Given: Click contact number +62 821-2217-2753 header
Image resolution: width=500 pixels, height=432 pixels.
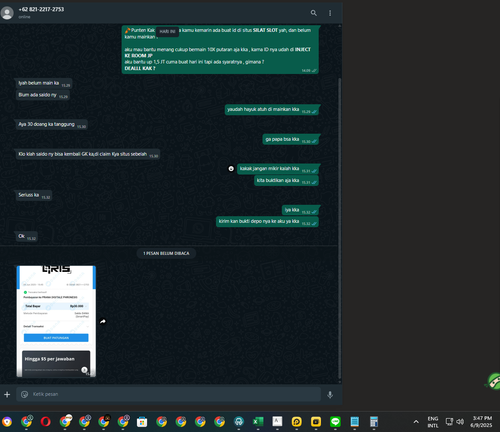Looking at the screenshot, I should (x=41, y=9).
